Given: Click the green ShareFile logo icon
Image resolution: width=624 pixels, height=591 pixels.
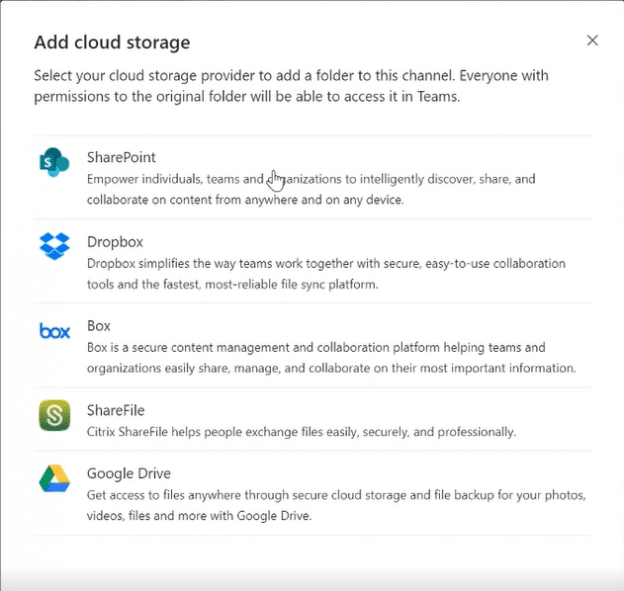Looking at the screenshot, I should (x=54, y=415).
